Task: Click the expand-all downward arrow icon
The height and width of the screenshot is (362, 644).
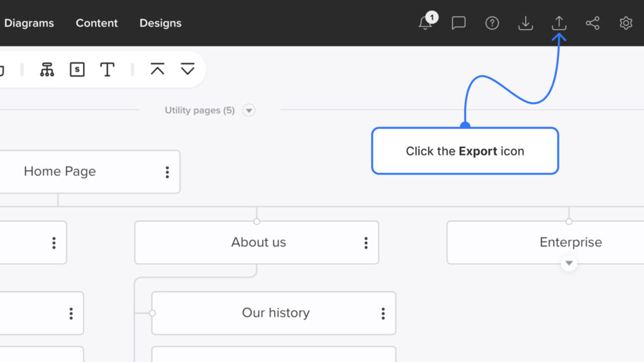Action: [x=187, y=69]
